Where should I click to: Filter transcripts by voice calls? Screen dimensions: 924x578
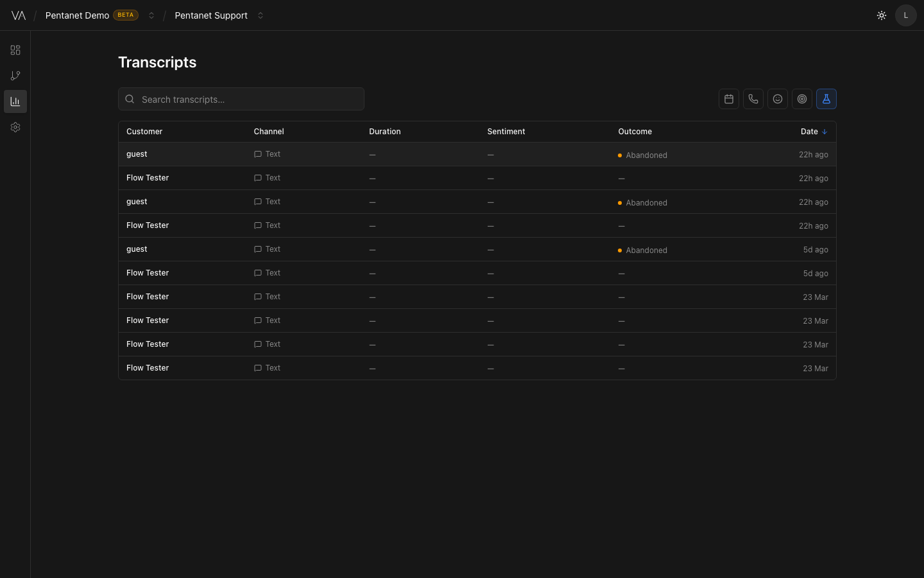pyautogui.click(x=753, y=99)
